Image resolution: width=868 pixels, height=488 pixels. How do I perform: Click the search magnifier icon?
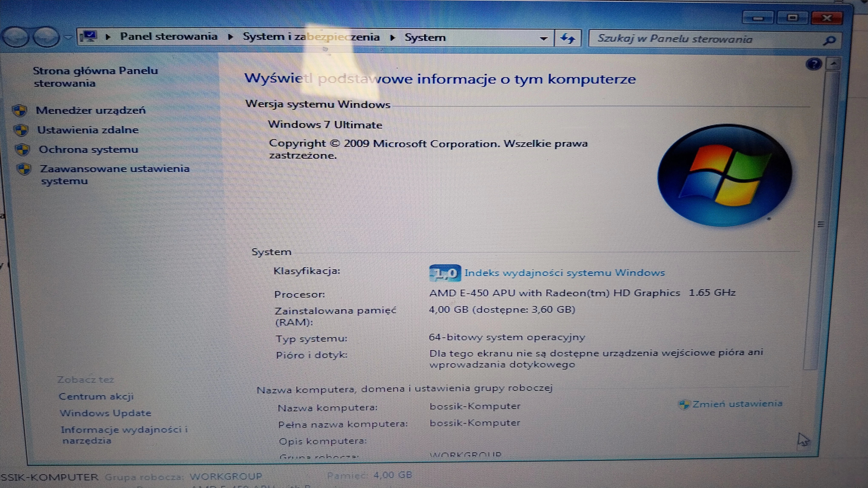point(829,40)
